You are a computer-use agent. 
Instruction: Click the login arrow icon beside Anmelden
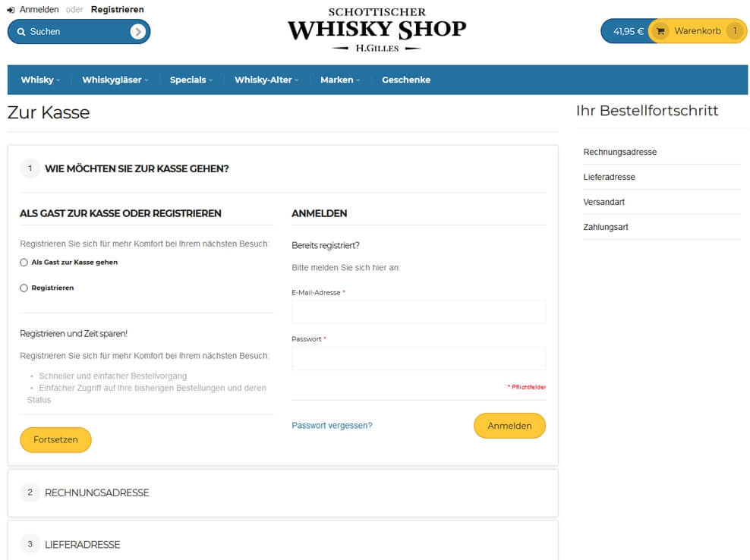pos(11,10)
